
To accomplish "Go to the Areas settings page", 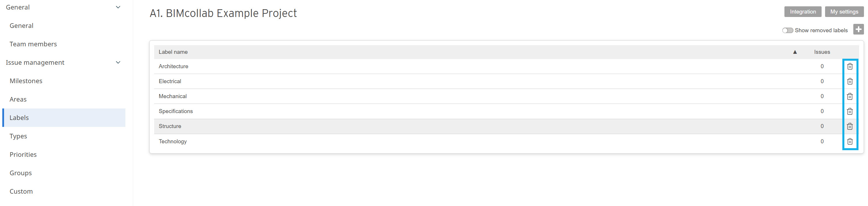I will click(x=18, y=99).
